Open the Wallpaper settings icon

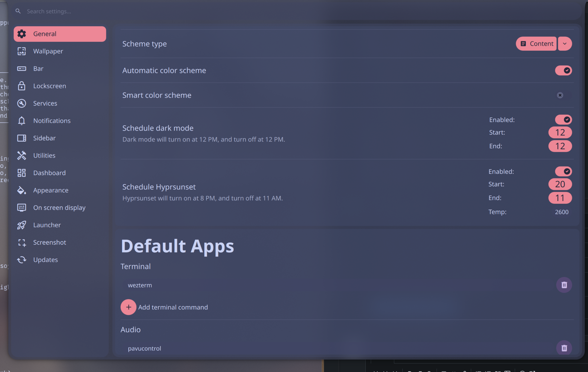point(21,51)
